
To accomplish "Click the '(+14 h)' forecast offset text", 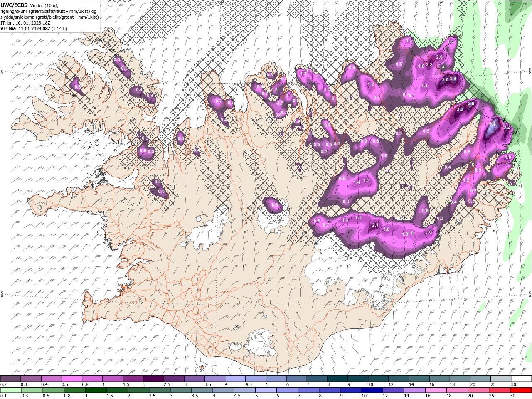I will tap(59, 29).
